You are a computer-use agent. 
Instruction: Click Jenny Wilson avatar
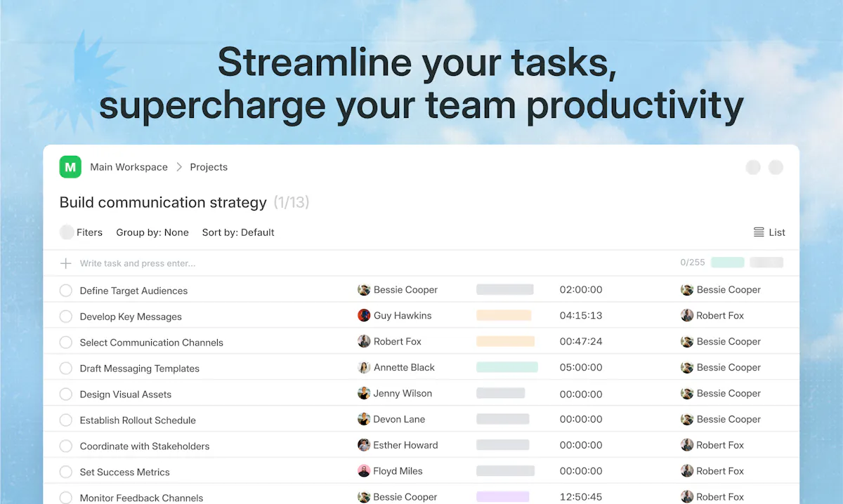[x=364, y=394]
